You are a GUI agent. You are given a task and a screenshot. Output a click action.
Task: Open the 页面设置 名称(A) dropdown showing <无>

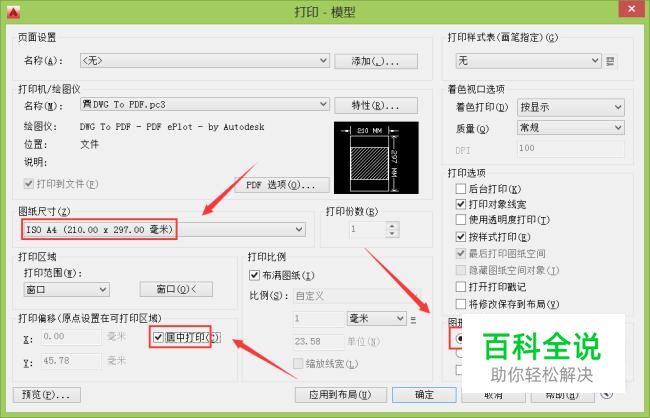205,61
